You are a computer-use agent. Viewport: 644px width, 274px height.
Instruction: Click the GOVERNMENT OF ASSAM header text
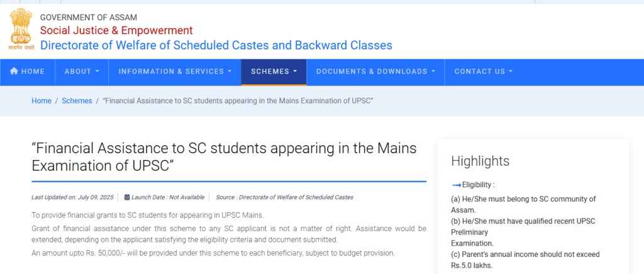[x=89, y=18]
